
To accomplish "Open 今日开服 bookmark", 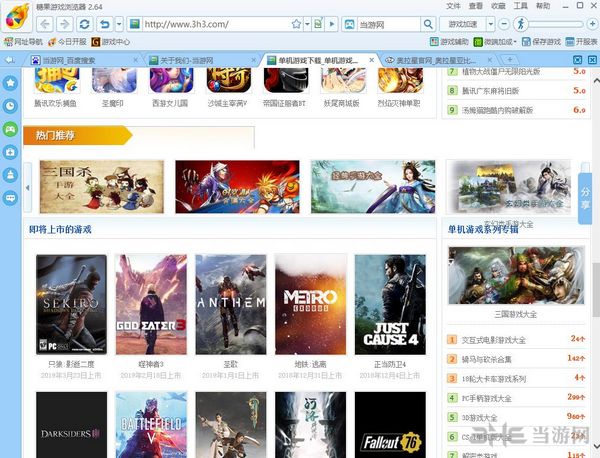I will tap(68, 42).
